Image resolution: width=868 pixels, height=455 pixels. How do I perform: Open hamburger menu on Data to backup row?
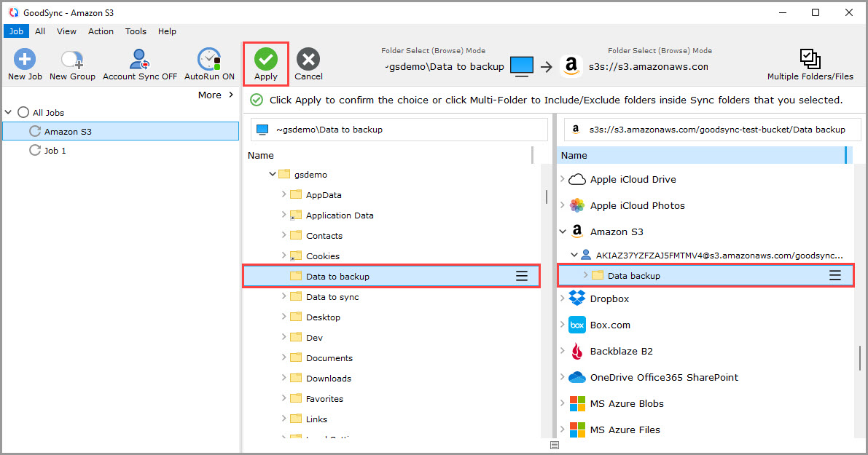(x=522, y=276)
